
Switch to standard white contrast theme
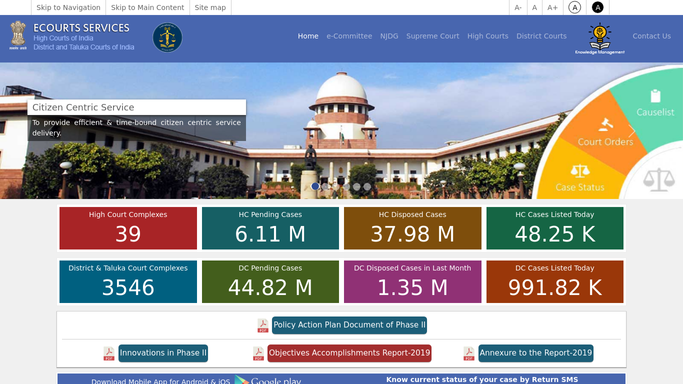(575, 7)
